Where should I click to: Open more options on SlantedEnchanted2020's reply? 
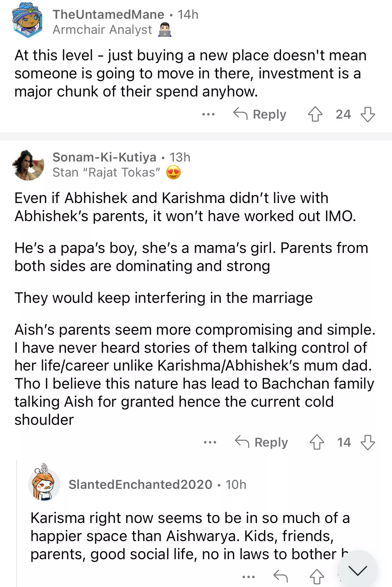pyautogui.click(x=248, y=577)
